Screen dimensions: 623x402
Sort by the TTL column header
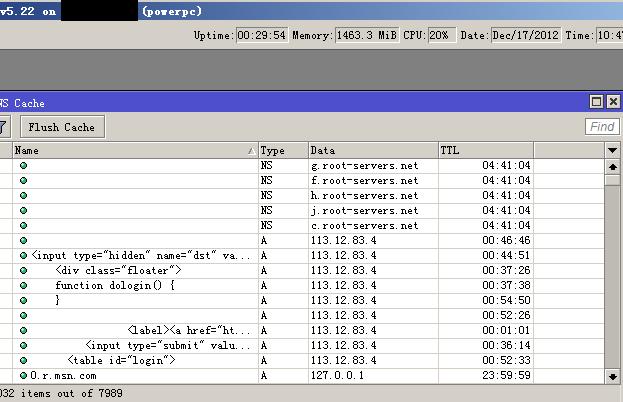click(x=486, y=151)
